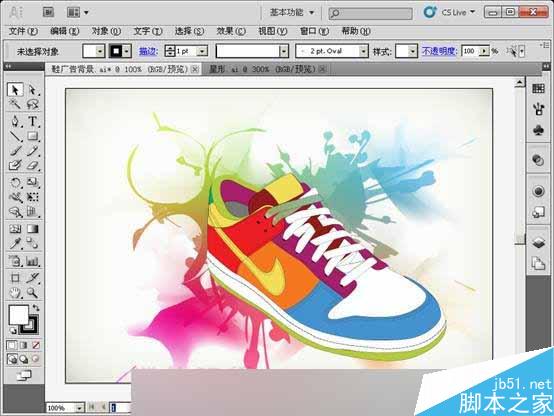This screenshot has width=554, height=416.
Task: Select the Type (T) tool
Action: coord(33,122)
